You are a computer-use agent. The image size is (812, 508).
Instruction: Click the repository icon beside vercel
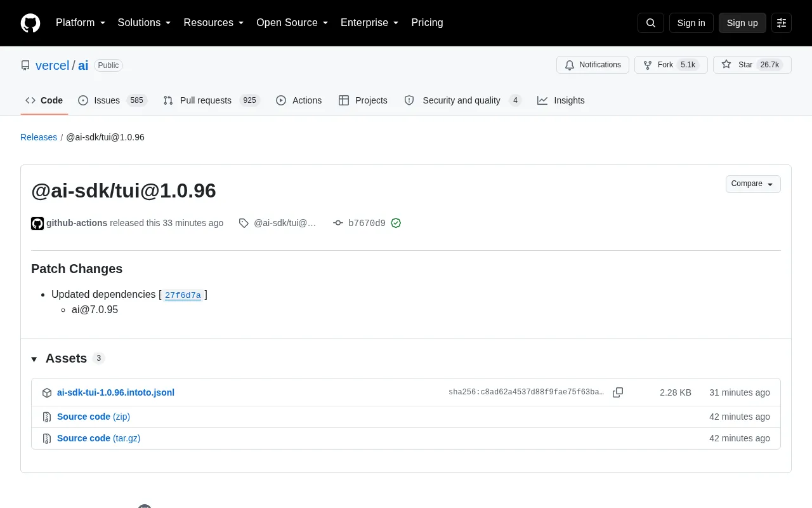[25, 65]
